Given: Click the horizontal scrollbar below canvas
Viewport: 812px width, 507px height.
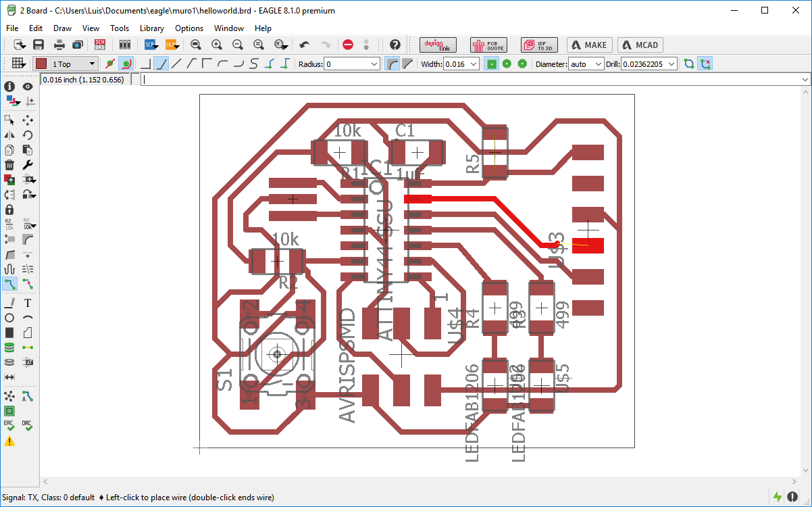Looking at the screenshot, I should (x=420, y=482).
